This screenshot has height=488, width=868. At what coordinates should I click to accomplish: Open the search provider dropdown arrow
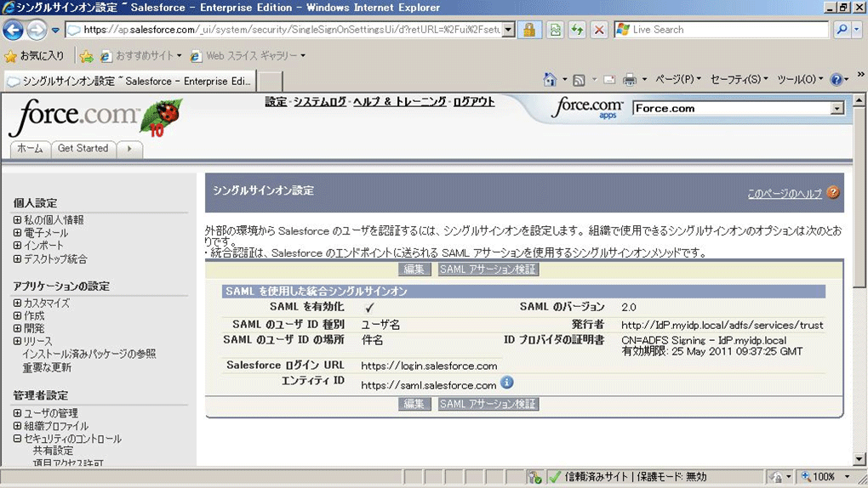tap(856, 30)
